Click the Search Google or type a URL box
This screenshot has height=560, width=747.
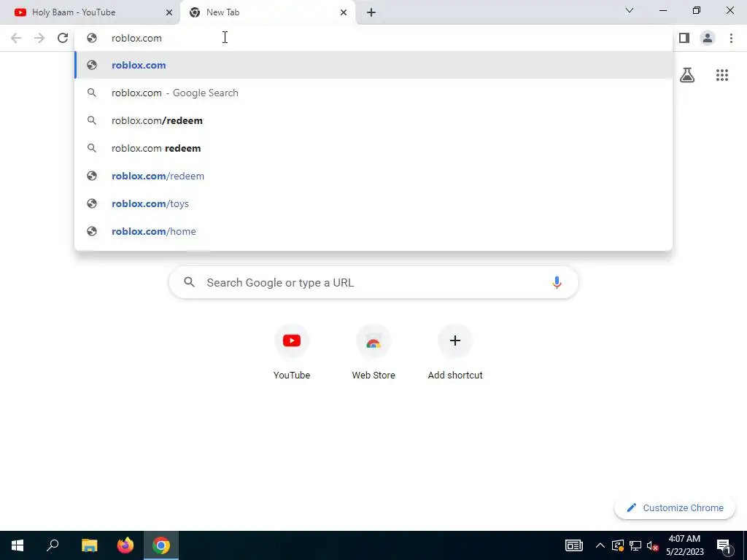[x=373, y=282]
